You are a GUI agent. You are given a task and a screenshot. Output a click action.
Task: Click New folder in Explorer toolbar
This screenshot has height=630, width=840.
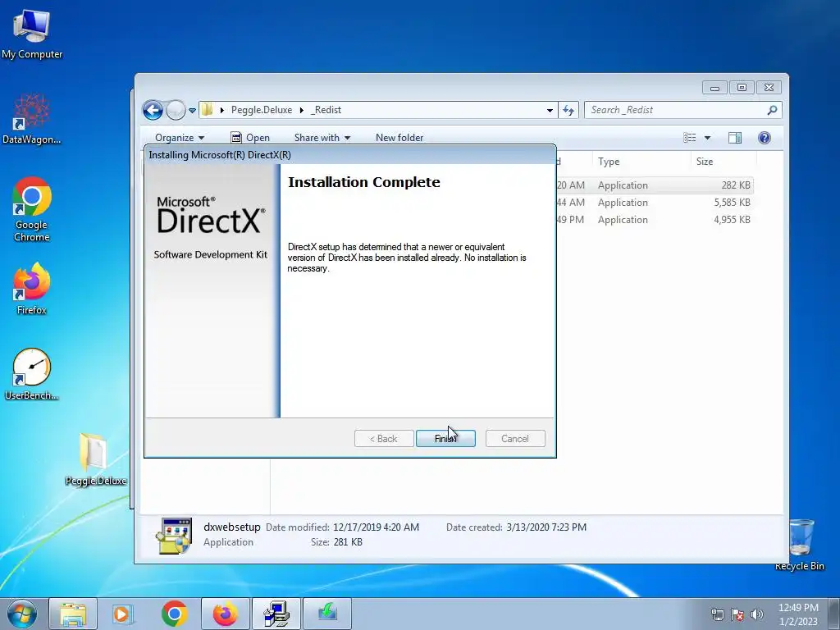pyautogui.click(x=399, y=138)
